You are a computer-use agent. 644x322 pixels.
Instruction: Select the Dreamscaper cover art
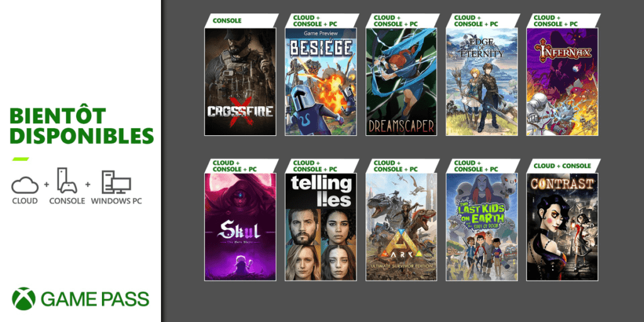pyautogui.click(x=401, y=82)
